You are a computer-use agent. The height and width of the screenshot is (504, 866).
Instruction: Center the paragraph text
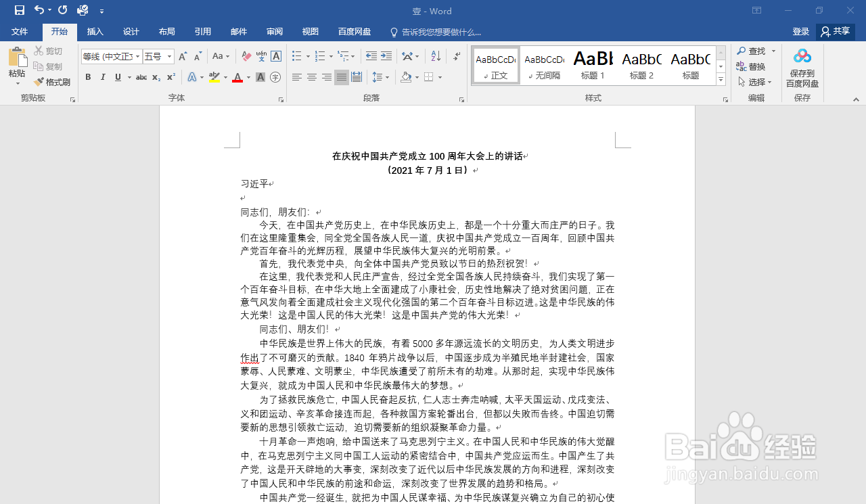point(312,77)
